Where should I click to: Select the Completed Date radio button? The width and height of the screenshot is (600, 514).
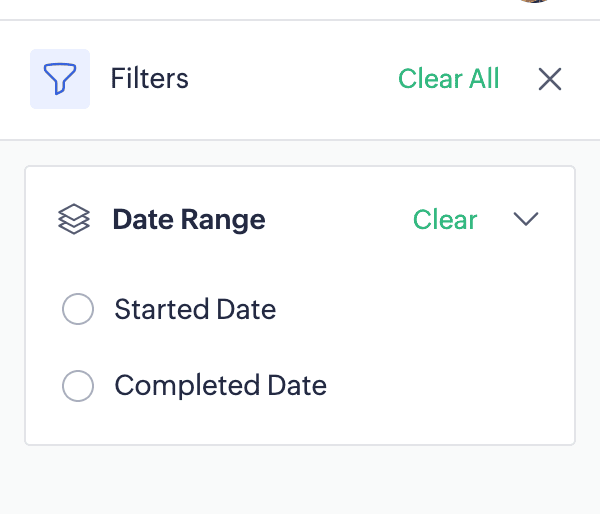click(78, 385)
